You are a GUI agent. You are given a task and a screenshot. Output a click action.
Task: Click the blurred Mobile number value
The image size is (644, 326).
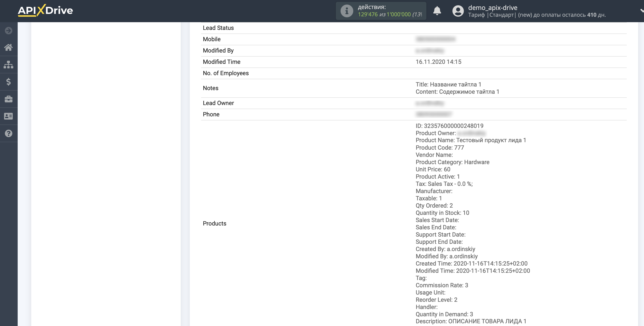435,39
